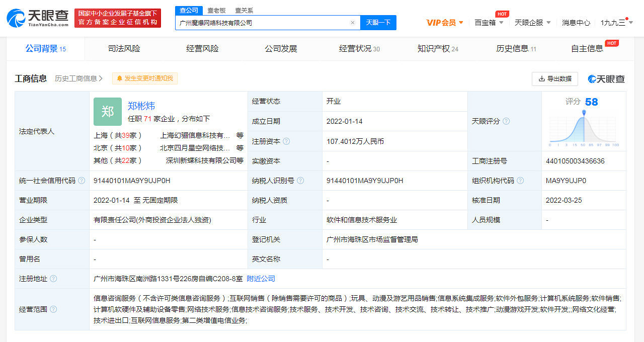Switch to the 司法风险 tab
Viewport: 644px width, 342px height.
122,49
